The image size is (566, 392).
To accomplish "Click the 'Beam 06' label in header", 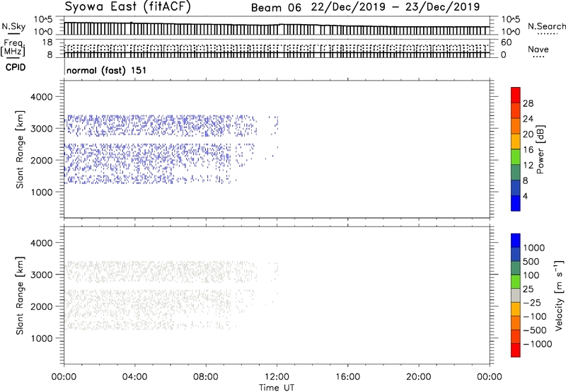I will pyautogui.click(x=276, y=7).
